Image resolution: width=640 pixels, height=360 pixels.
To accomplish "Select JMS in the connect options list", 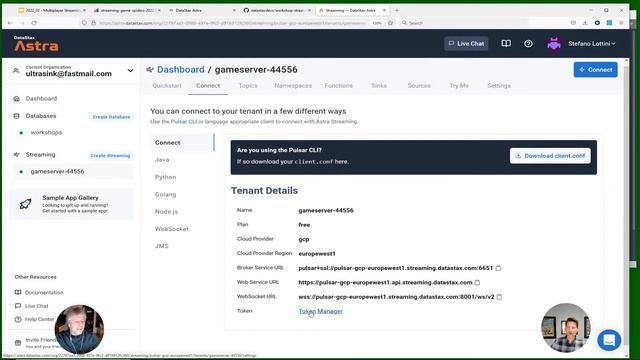I will pos(162,246).
